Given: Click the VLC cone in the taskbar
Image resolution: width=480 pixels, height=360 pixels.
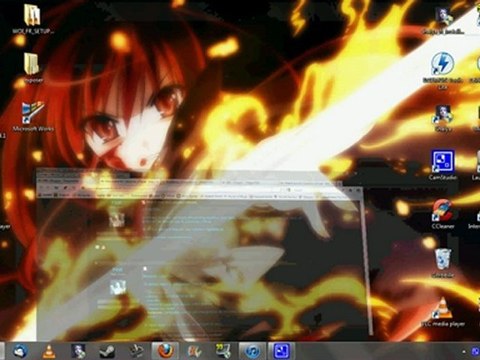Looking at the screenshot, I should click(x=49, y=351).
